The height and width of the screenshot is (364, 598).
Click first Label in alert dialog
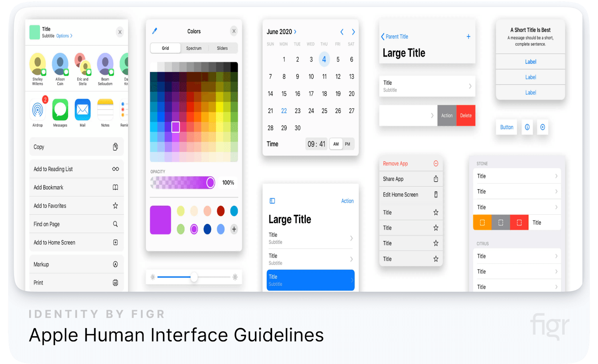tap(530, 62)
